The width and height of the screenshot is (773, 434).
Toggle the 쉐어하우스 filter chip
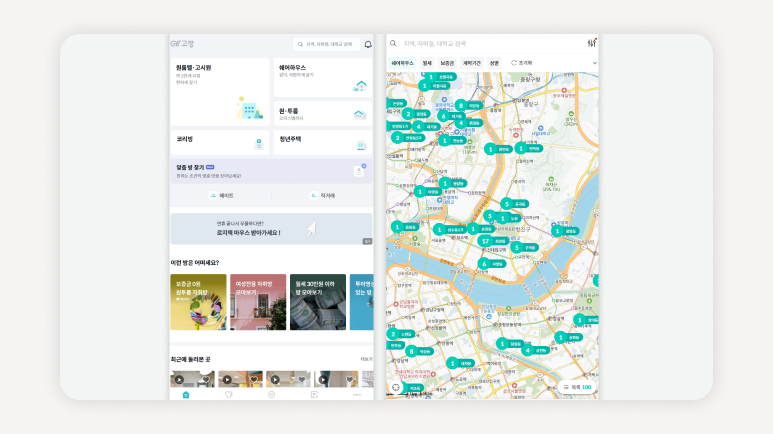pos(402,63)
